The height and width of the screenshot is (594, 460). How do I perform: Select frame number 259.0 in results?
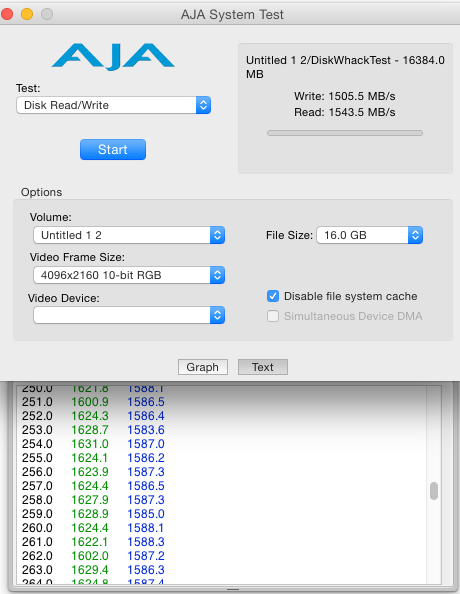[37, 514]
